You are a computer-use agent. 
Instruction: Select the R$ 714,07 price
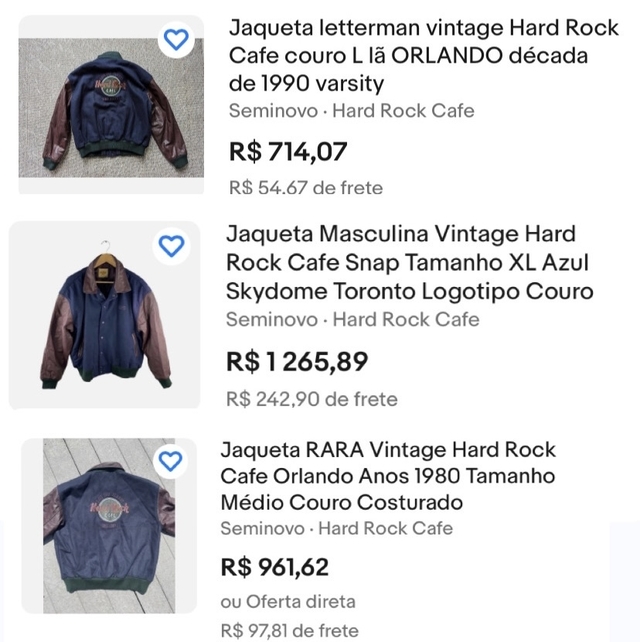288,152
